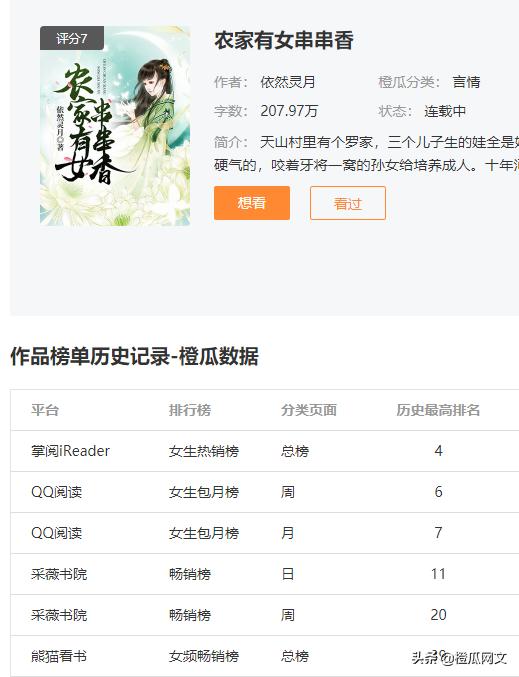The image size is (519, 677).
Task: Click category value 言情
Action: coord(466,82)
